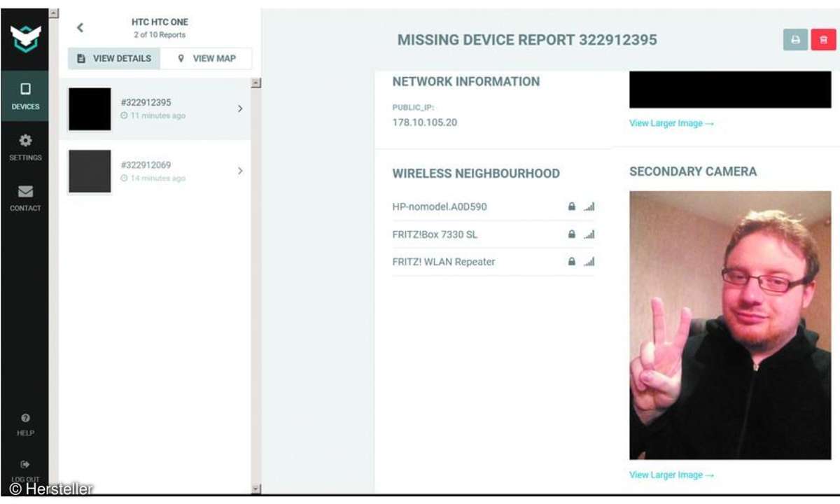This screenshot has height=504, width=840.
Task: Click the public IP 178.10.105.20
Action: [426, 122]
